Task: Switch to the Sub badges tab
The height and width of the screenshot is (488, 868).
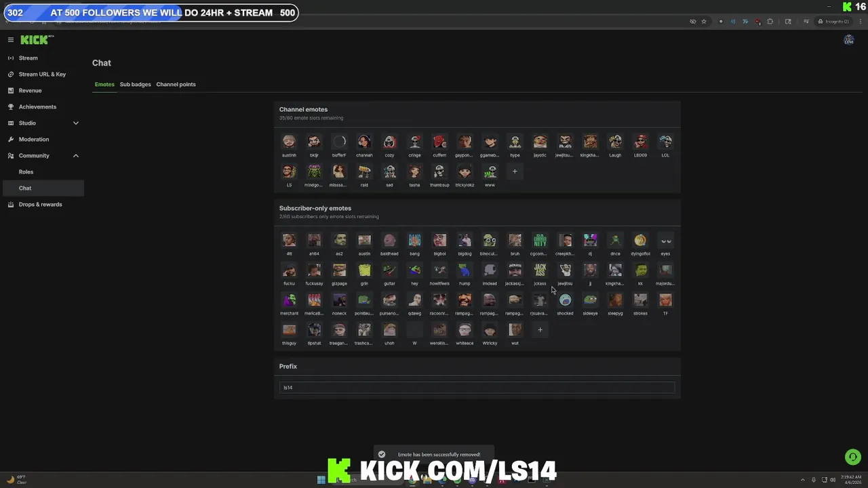Action: click(x=135, y=84)
